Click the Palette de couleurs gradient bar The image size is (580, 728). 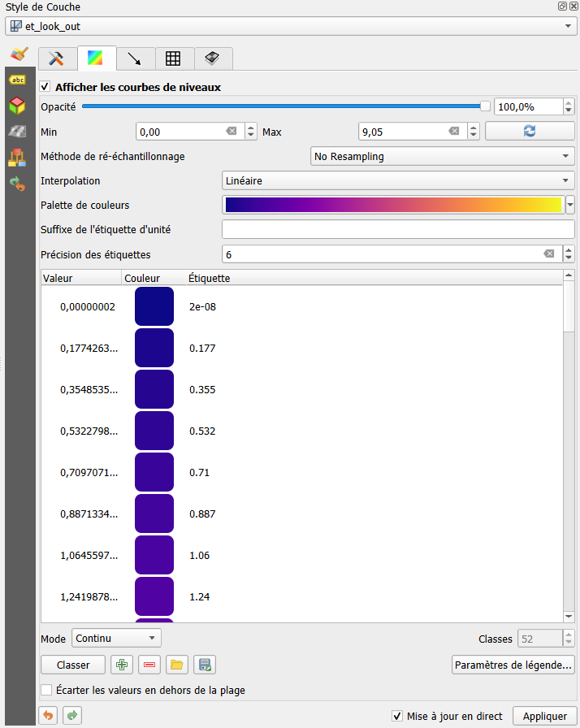click(393, 205)
